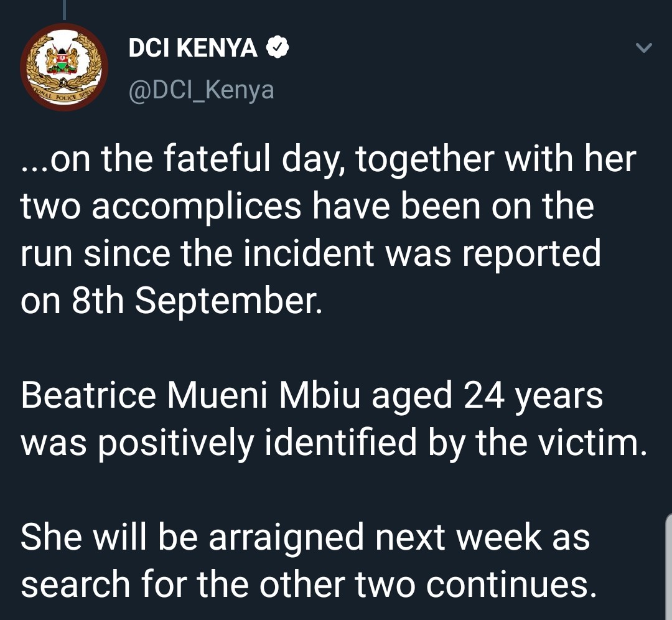This screenshot has height=620, width=672.
Task: Click the text 'next week as'
Action: (483, 537)
